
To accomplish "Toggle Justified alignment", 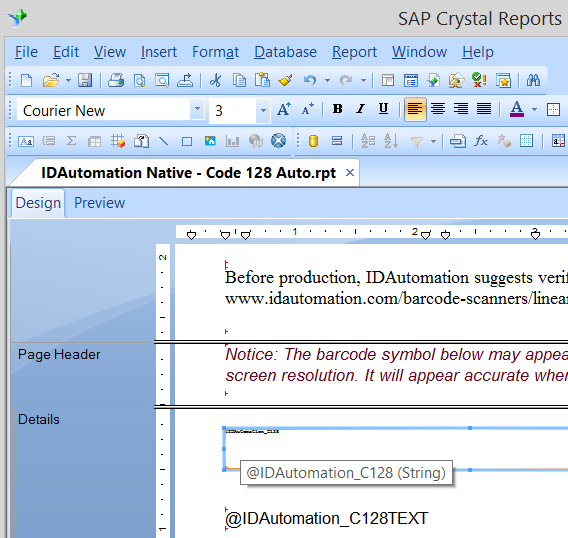I will point(484,109).
